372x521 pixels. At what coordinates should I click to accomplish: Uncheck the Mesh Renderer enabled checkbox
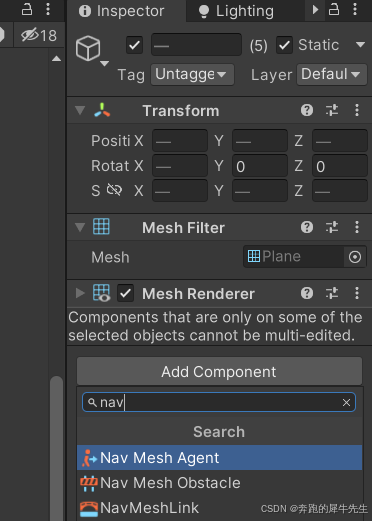tap(125, 293)
